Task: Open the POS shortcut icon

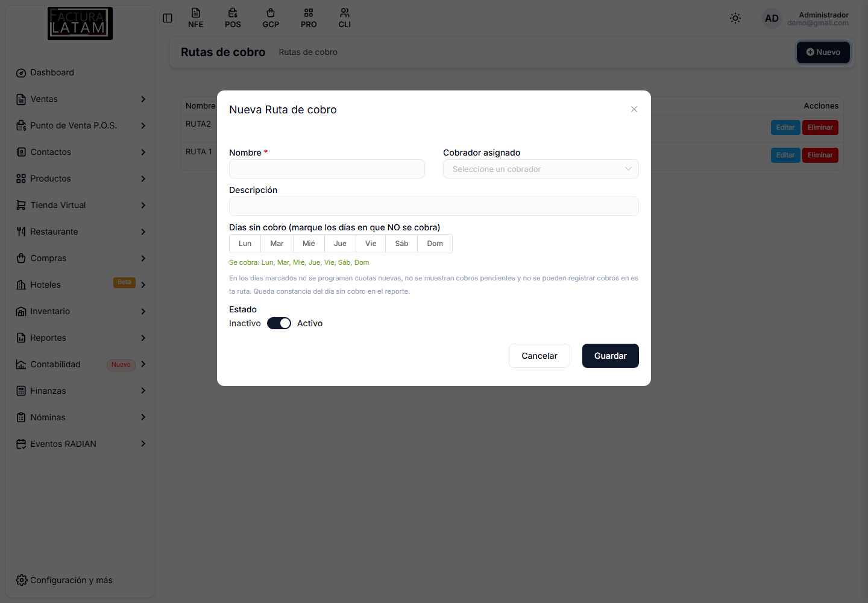Action: click(x=233, y=18)
